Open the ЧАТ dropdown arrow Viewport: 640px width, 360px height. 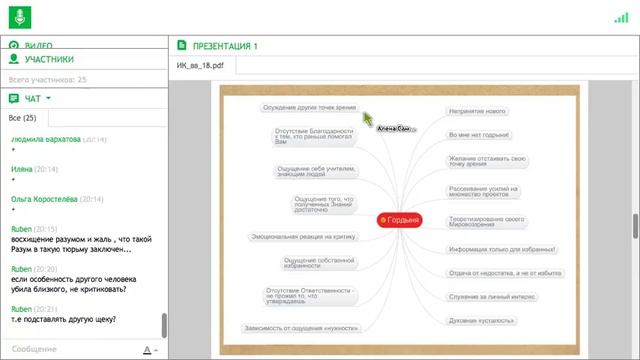coord(48,98)
